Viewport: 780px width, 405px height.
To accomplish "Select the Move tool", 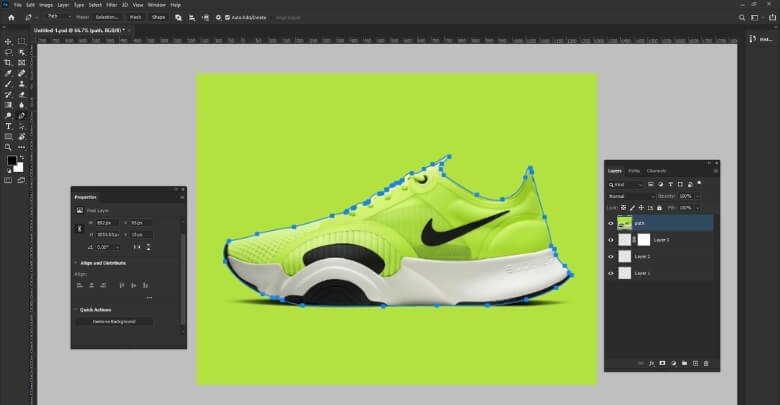I will tap(8, 41).
